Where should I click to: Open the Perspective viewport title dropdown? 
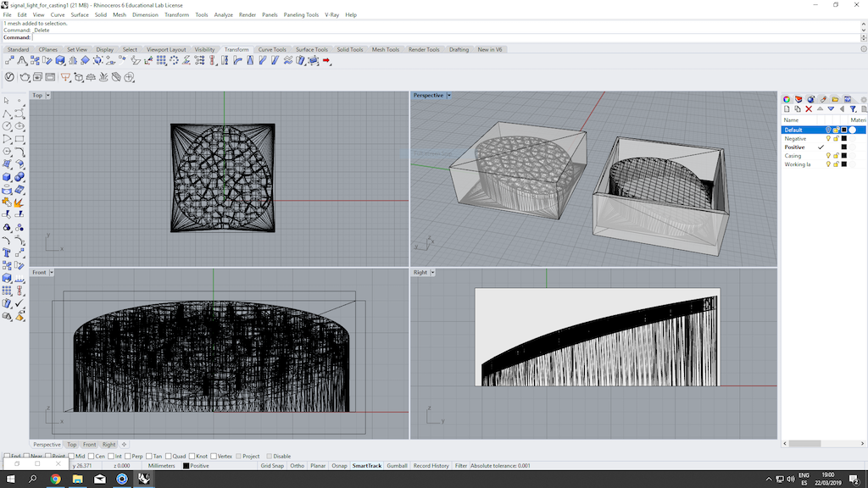(448, 96)
